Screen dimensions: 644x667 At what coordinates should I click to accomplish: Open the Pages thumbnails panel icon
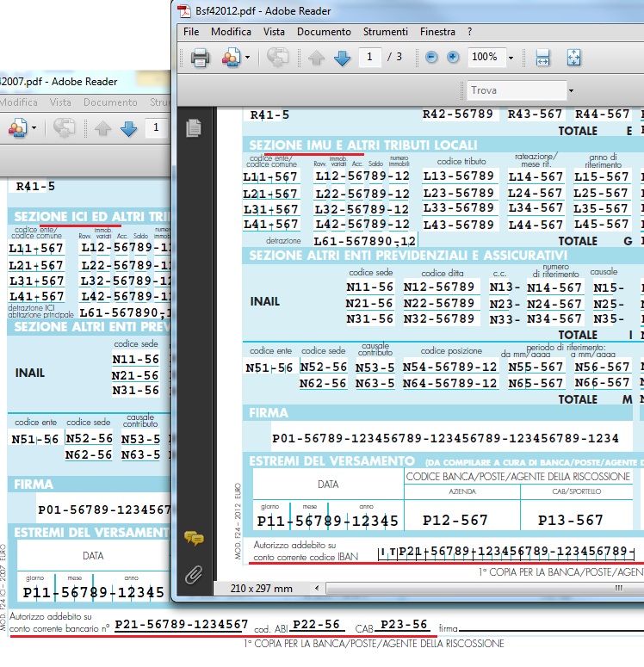click(194, 128)
